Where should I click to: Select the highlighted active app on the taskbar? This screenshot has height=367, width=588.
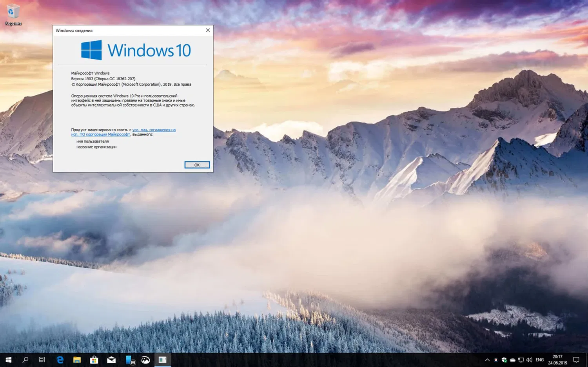point(162,360)
